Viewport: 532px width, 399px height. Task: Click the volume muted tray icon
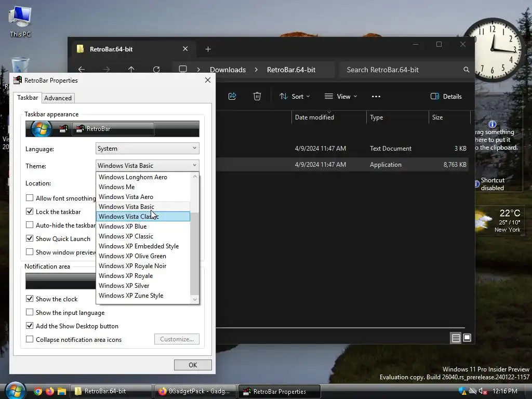coord(483,392)
